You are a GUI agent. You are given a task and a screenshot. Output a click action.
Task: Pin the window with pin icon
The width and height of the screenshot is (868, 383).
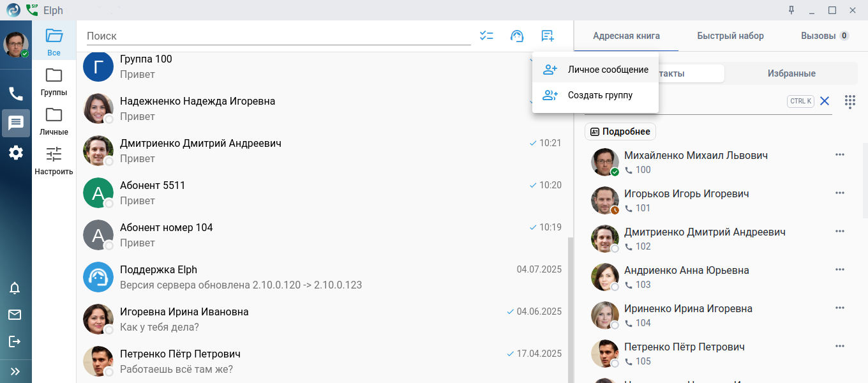pos(791,10)
